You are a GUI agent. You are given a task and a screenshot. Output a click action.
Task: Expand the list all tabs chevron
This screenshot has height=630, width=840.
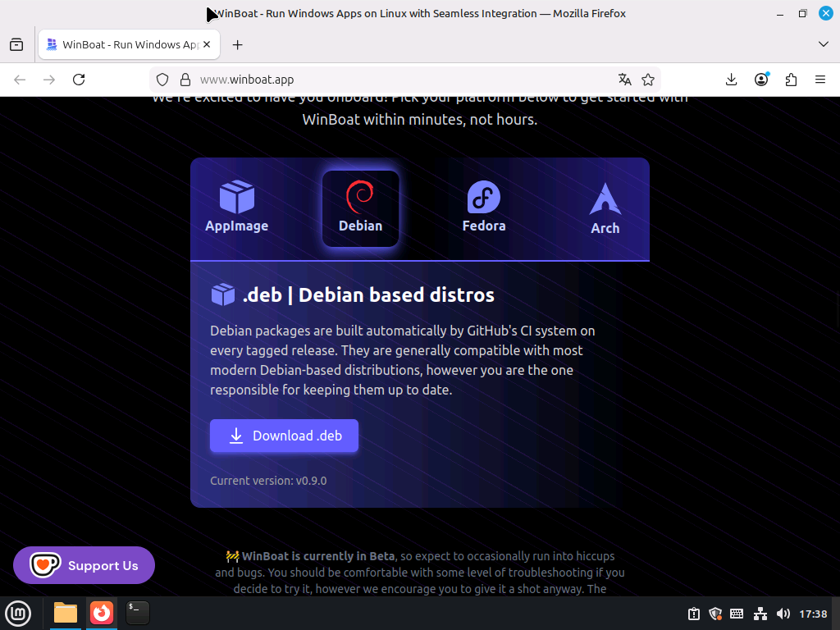click(x=824, y=44)
